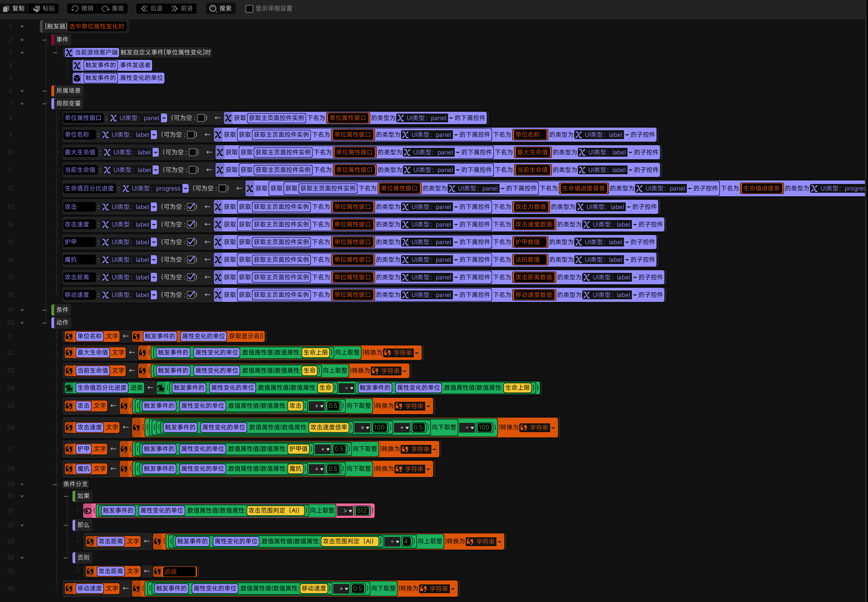Select the 条件 section header
The width and height of the screenshot is (868, 602).
(x=62, y=310)
